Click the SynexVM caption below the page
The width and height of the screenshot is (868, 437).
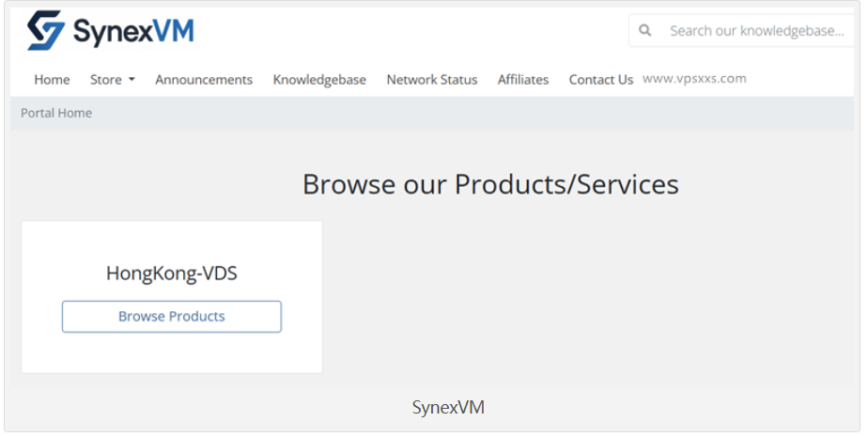pos(448,408)
